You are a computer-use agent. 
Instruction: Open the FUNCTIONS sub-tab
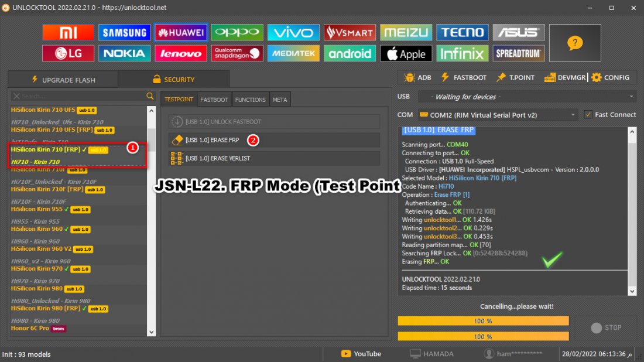(x=250, y=100)
